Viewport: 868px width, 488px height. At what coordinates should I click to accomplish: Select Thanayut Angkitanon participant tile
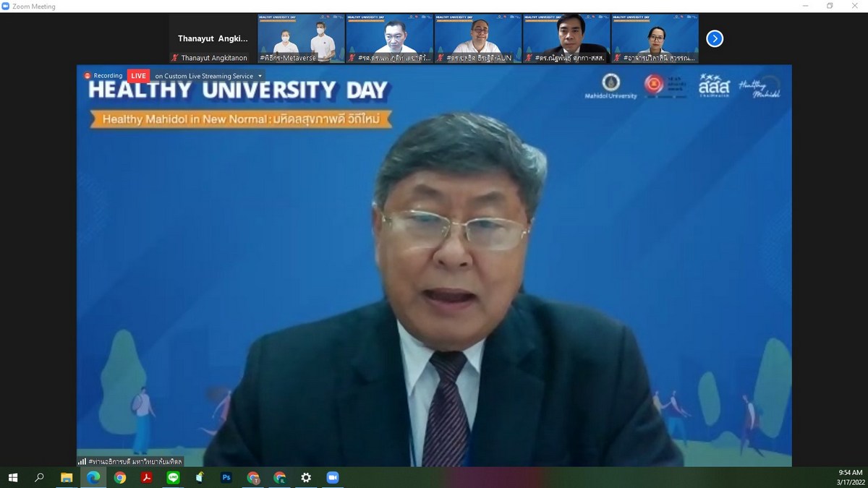[x=213, y=38]
